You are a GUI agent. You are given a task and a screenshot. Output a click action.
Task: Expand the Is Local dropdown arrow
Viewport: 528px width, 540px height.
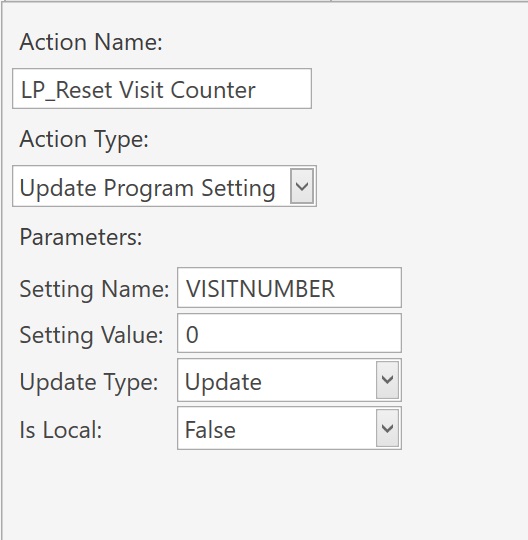pyautogui.click(x=387, y=428)
